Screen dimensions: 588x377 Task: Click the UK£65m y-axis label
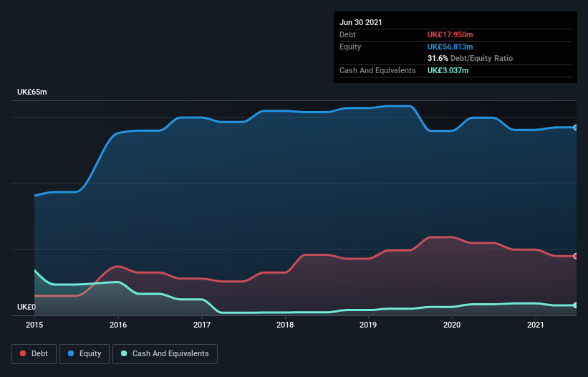(32, 92)
